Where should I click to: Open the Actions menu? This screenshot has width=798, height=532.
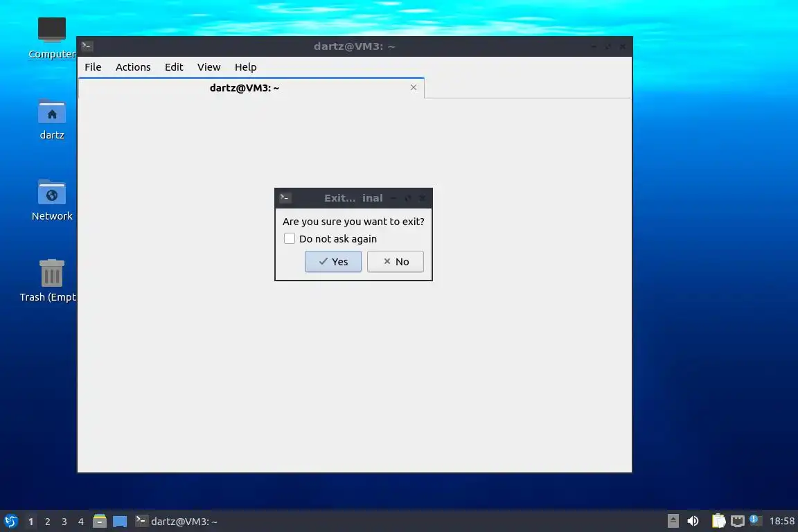[x=133, y=67]
